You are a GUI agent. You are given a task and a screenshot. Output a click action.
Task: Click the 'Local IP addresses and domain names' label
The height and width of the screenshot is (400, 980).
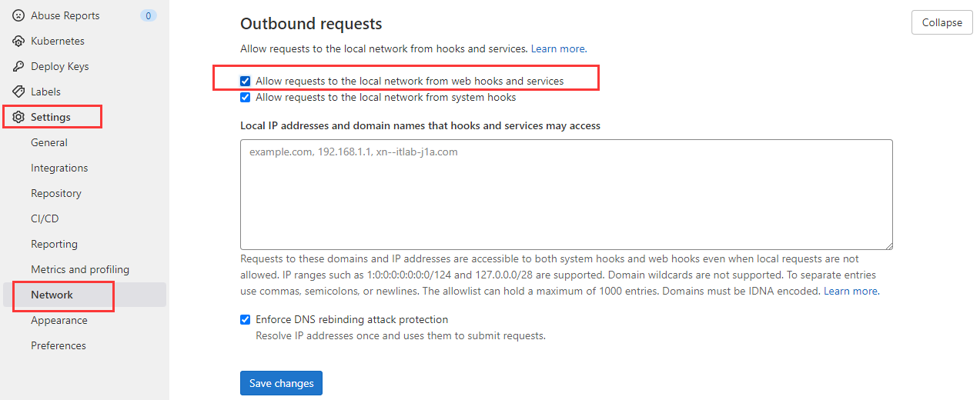coord(420,125)
